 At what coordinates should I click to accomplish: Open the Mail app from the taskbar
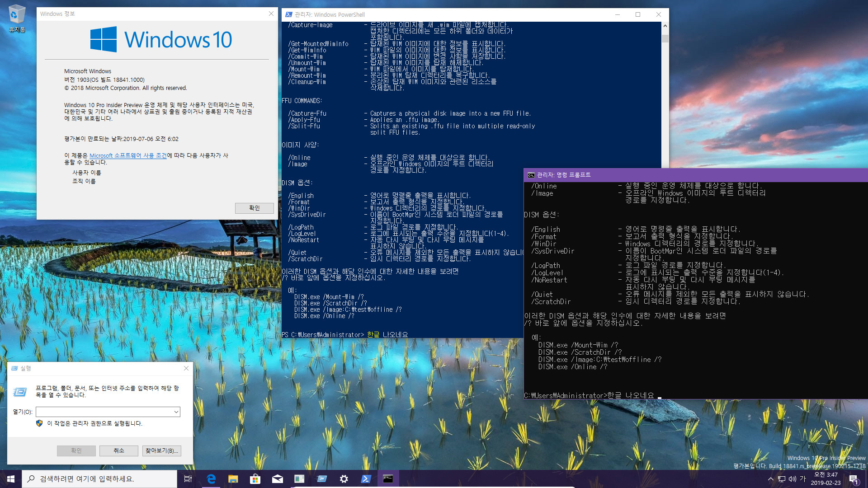point(277,479)
